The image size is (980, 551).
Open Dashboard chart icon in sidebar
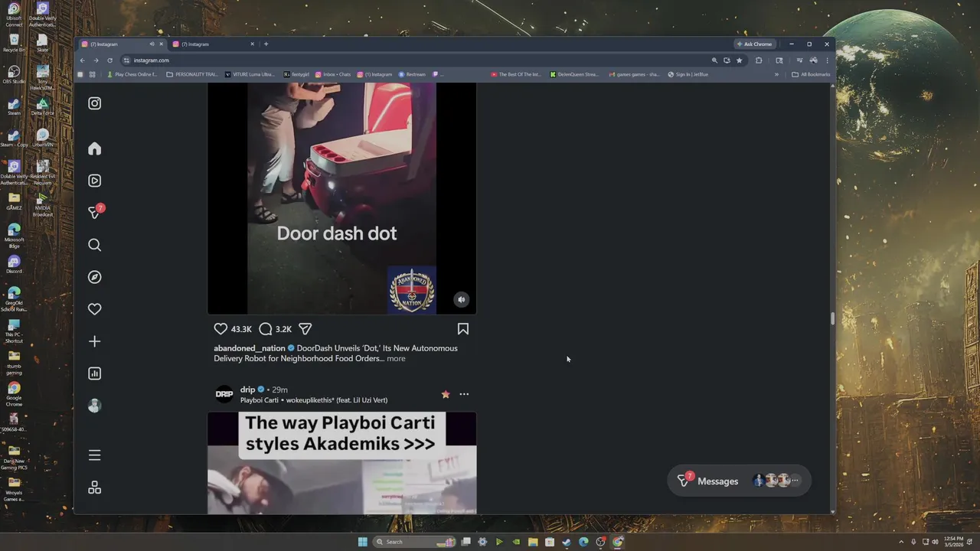point(94,373)
